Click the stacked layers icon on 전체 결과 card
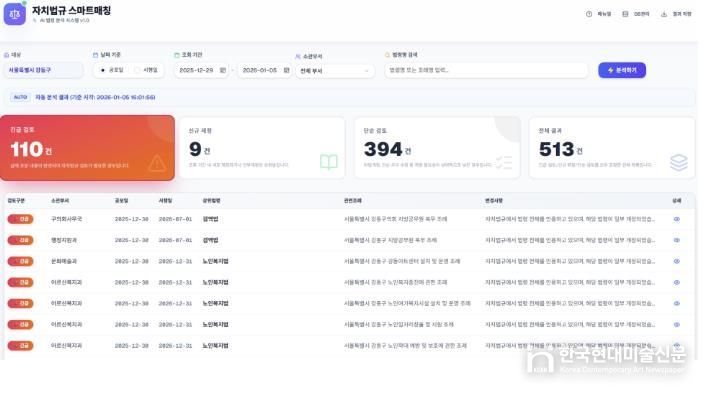Screen dimensions: 704x395 coord(678,162)
